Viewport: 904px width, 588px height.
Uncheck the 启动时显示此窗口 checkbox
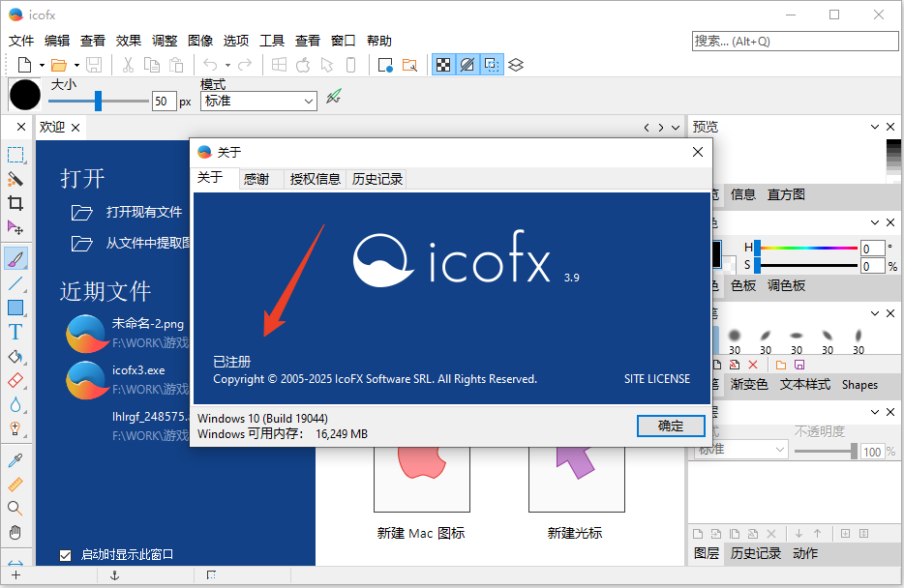point(66,555)
